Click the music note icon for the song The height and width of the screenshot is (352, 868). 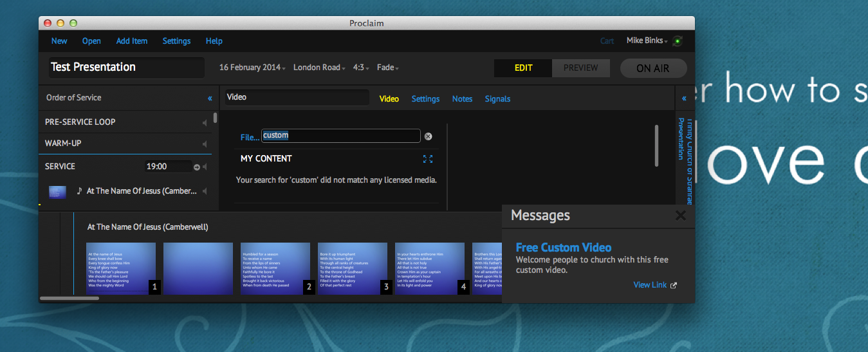point(80,190)
